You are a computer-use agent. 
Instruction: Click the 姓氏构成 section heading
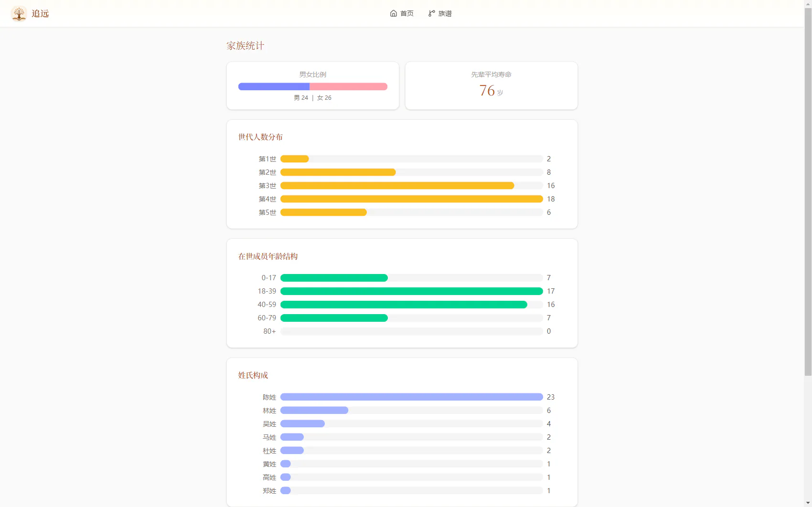click(253, 375)
